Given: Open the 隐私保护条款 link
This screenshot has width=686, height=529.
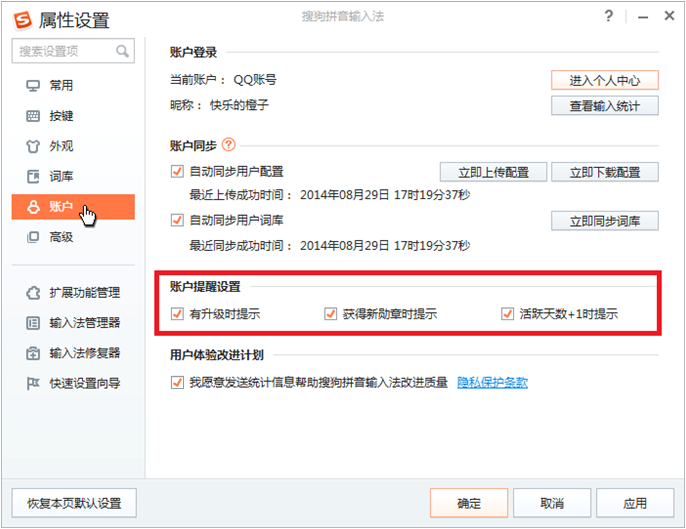Looking at the screenshot, I should [492, 382].
